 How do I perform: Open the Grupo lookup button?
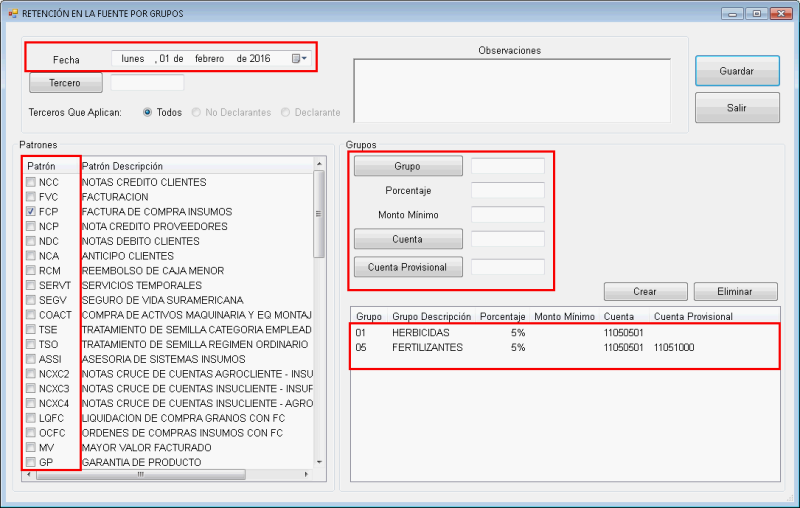(x=407, y=166)
